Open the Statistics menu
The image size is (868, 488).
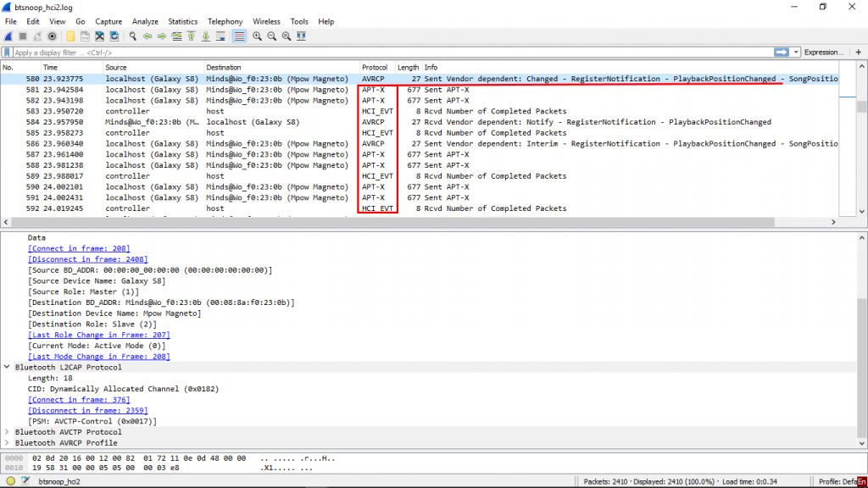(x=182, y=21)
